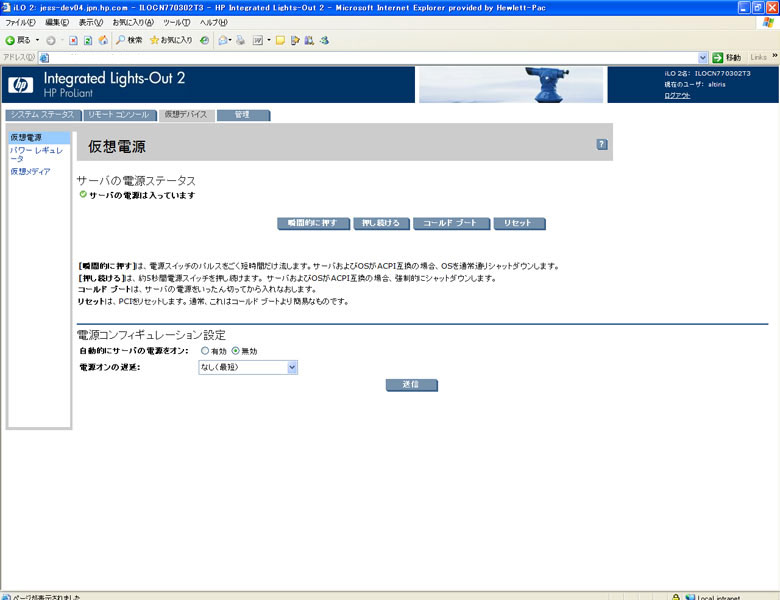Click the pencil page edit icon
The image size is (780, 600).
[x=295, y=41]
